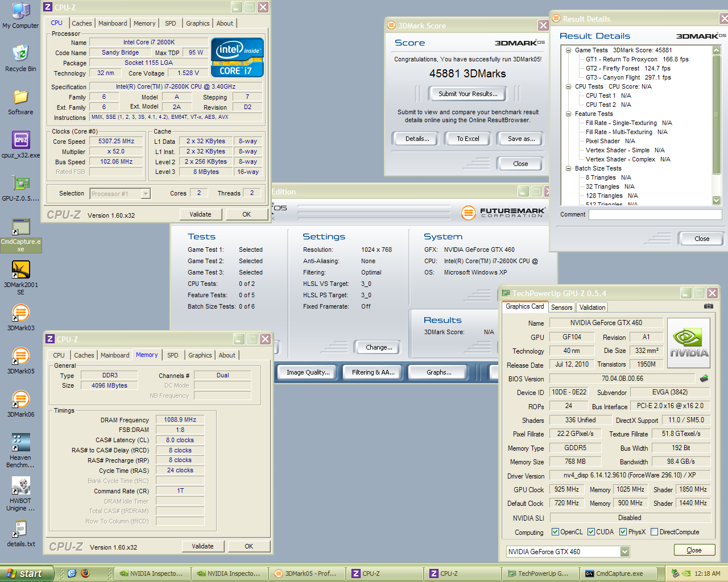The image size is (728, 582).
Task: Click OK in the bottom CPU-Z window
Action: 249,546
